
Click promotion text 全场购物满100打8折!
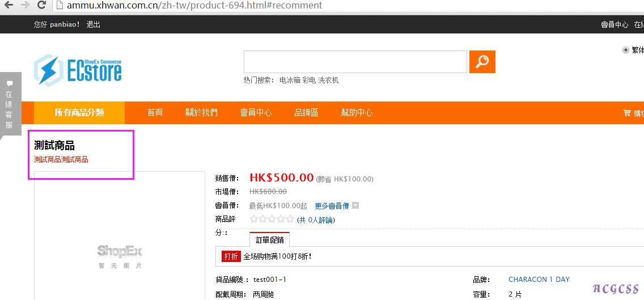[278, 256]
